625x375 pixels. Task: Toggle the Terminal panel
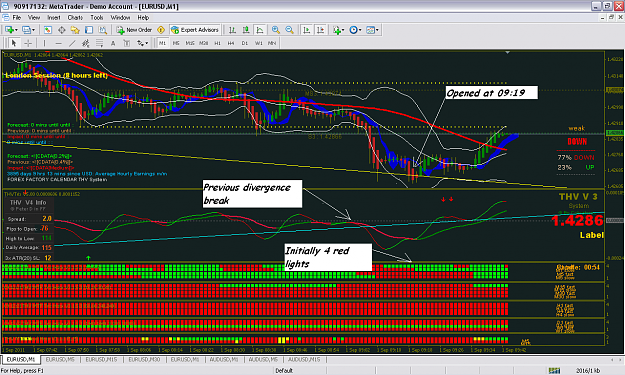click(88, 30)
